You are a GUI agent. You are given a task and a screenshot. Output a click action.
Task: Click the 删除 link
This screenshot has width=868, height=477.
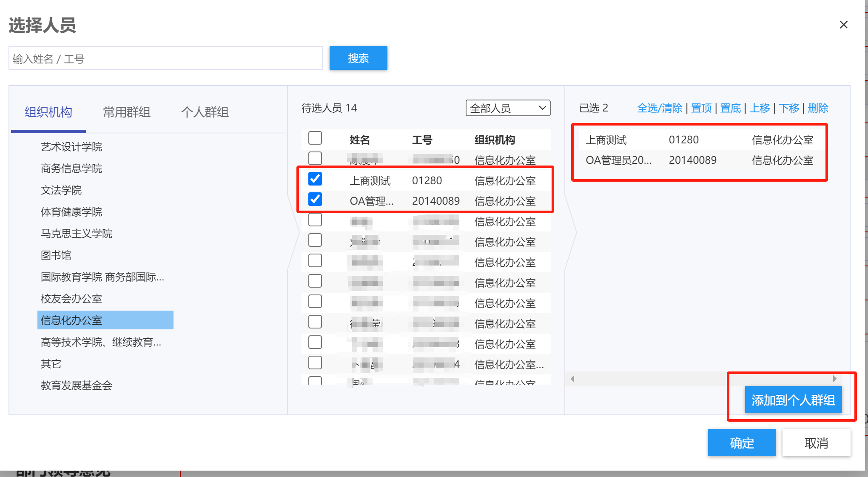click(x=817, y=108)
